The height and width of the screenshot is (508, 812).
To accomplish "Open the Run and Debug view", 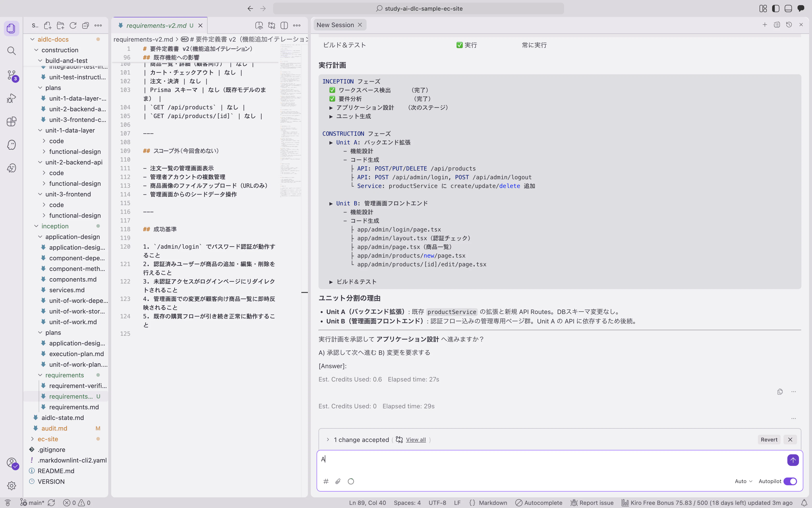I will click(11, 98).
